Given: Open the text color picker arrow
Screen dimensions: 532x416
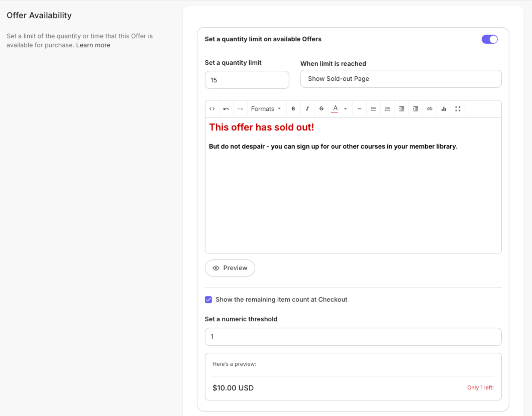Looking at the screenshot, I should (346, 109).
